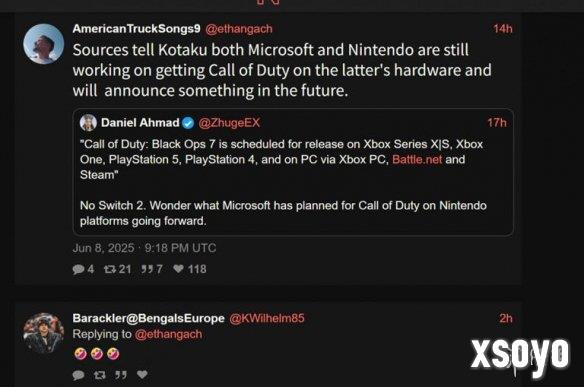Screen dimensions: 584x387
Task: Click reply icon on ethangach's tweet
Action: tap(79, 269)
